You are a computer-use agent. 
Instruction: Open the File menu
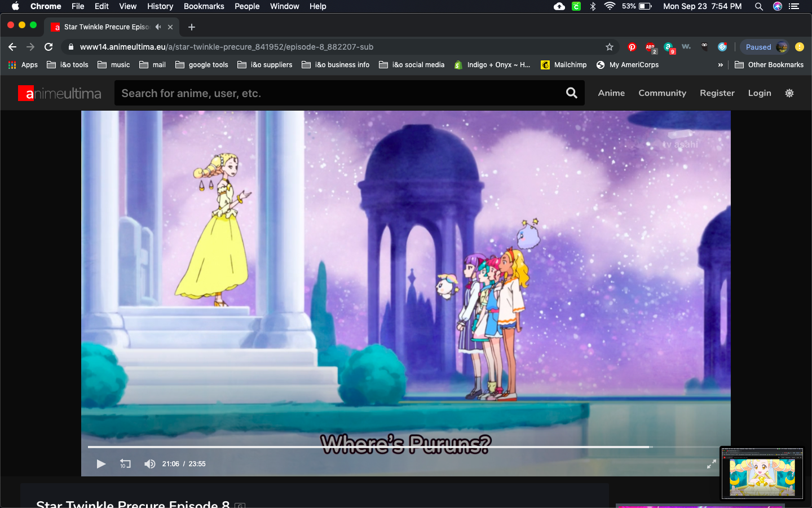point(78,6)
